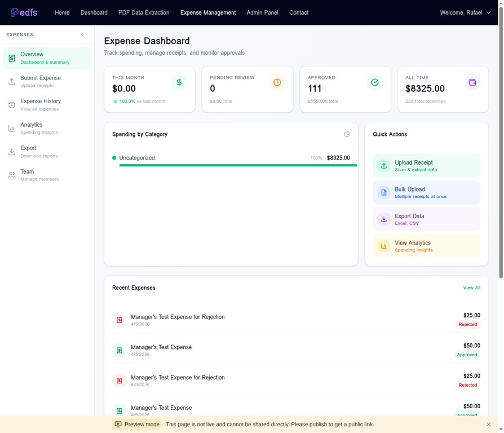Click the Export Data download icon

pos(384,219)
